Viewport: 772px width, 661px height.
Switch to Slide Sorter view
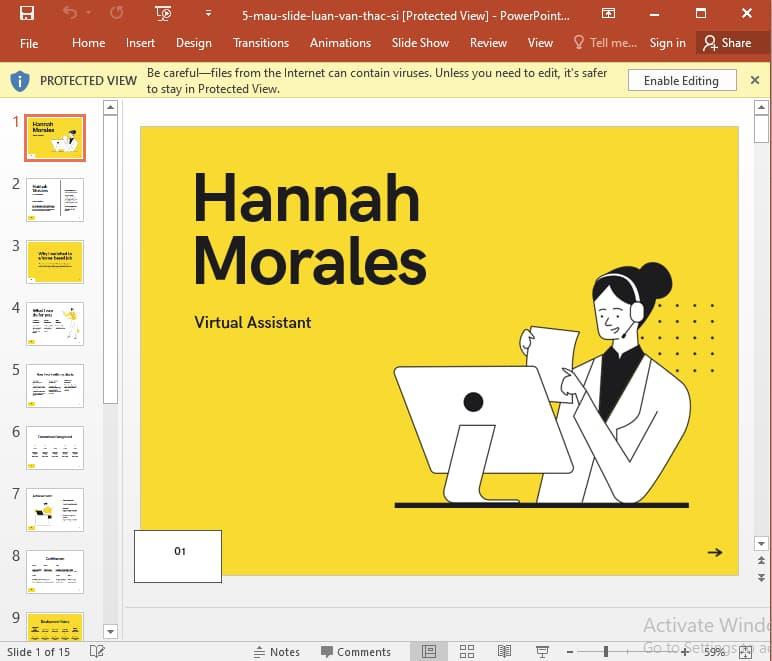point(467,651)
